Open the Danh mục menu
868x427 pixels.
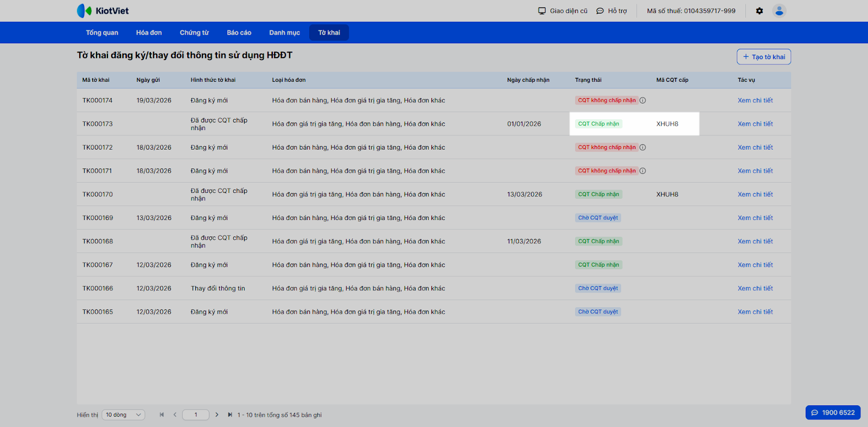[285, 33]
